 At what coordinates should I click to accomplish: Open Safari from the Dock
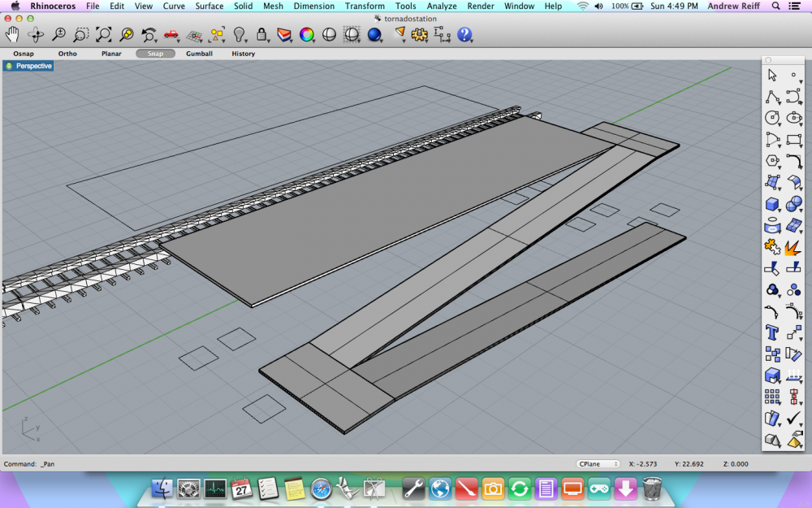pyautogui.click(x=320, y=488)
